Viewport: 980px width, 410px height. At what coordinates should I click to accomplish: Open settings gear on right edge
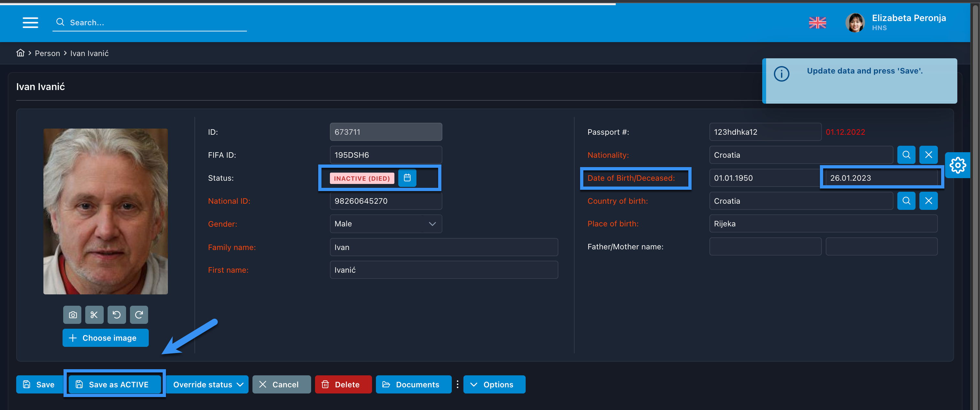958,165
